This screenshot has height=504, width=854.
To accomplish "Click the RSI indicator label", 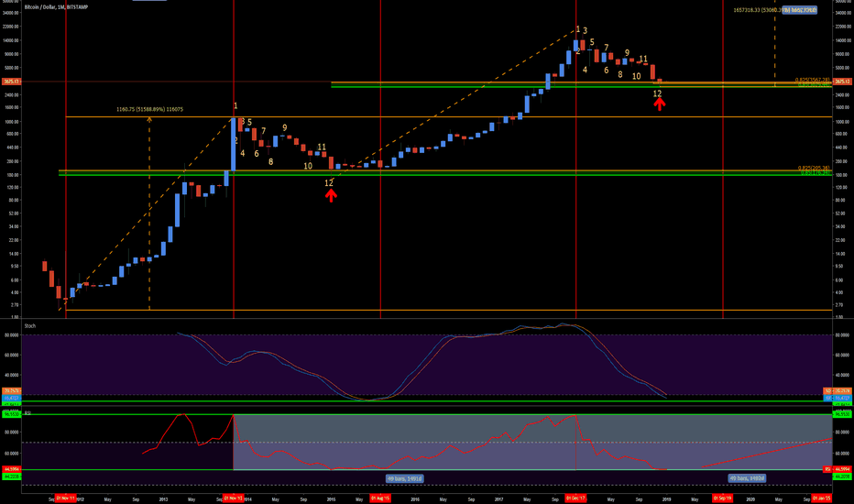I will point(27,413).
